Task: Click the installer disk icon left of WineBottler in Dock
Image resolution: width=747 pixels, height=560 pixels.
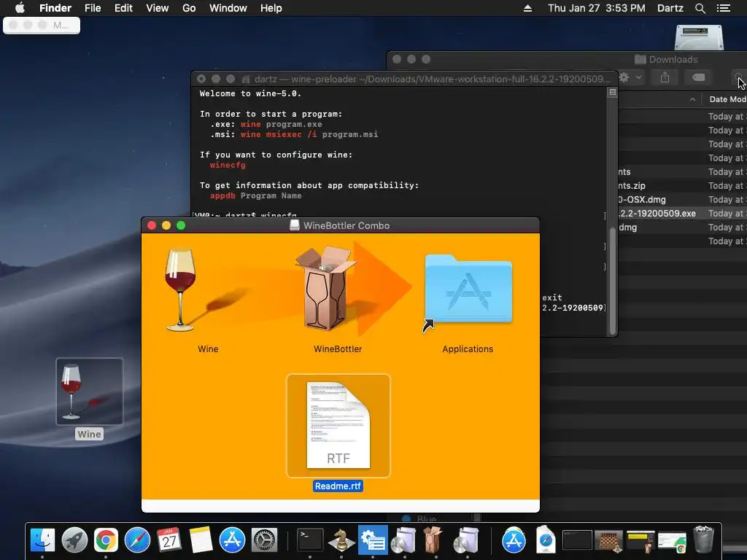Action: tap(404, 540)
